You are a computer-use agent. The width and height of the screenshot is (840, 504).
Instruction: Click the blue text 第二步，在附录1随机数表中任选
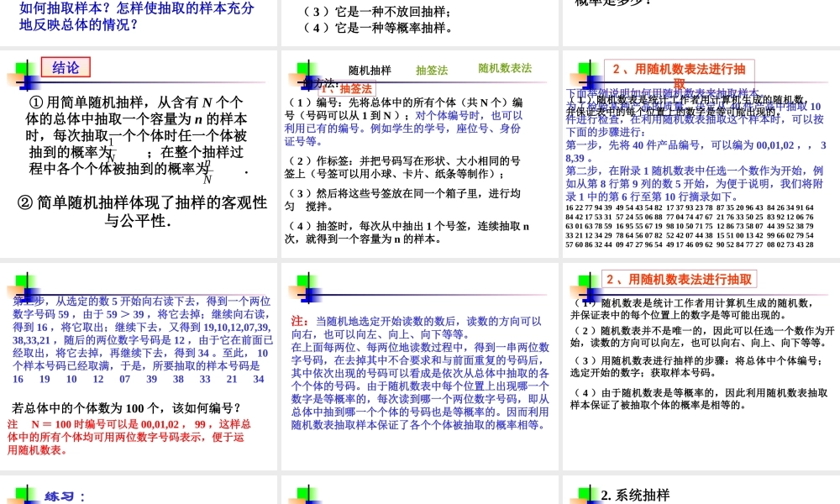pyautogui.click(x=695, y=183)
